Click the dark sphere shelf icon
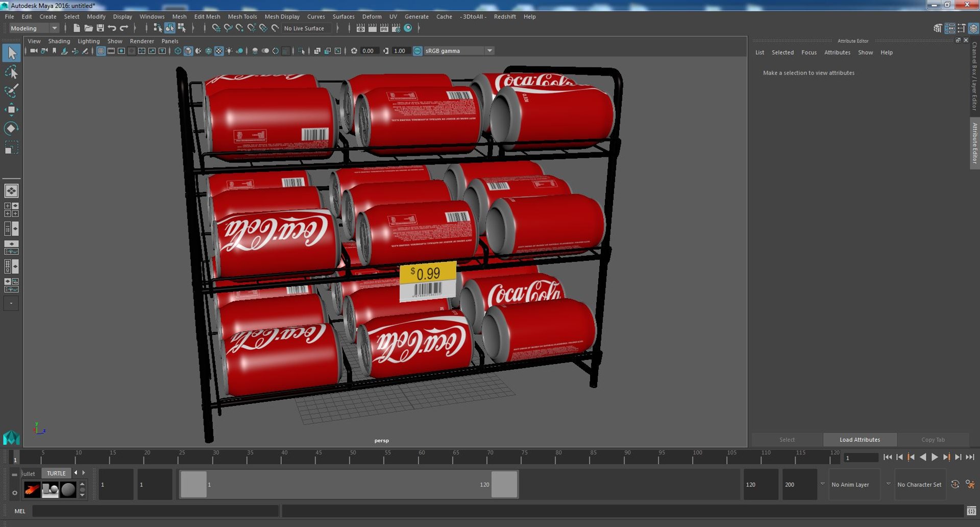Viewport: 980px width, 527px height. point(68,490)
